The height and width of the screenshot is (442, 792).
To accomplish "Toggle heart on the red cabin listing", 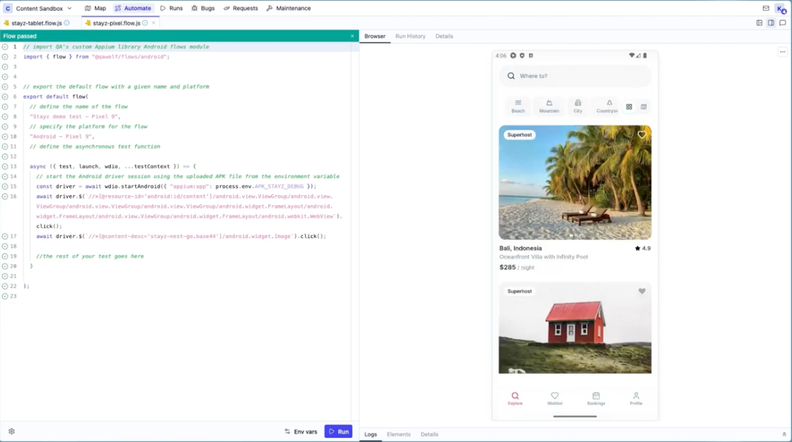I will pyautogui.click(x=642, y=292).
